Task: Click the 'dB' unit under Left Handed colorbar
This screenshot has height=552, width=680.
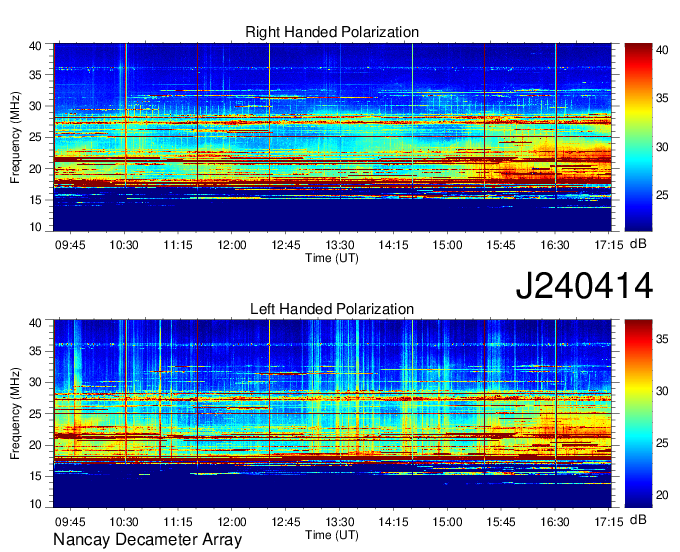Action: (x=638, y=519)
